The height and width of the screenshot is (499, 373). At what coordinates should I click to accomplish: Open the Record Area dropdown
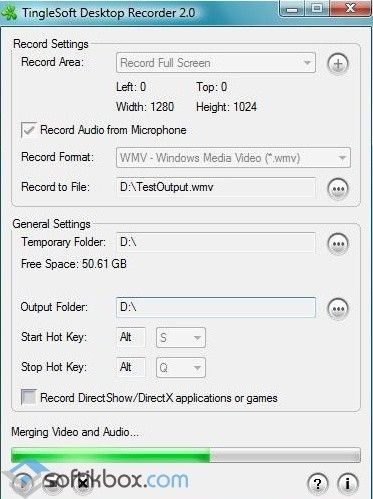[x=216, y=63]
